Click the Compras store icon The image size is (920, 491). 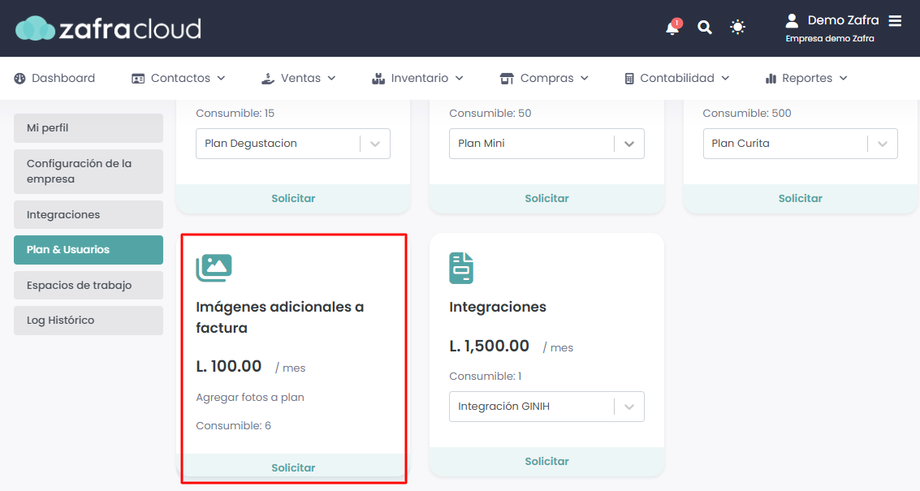(x=506, y=79)
